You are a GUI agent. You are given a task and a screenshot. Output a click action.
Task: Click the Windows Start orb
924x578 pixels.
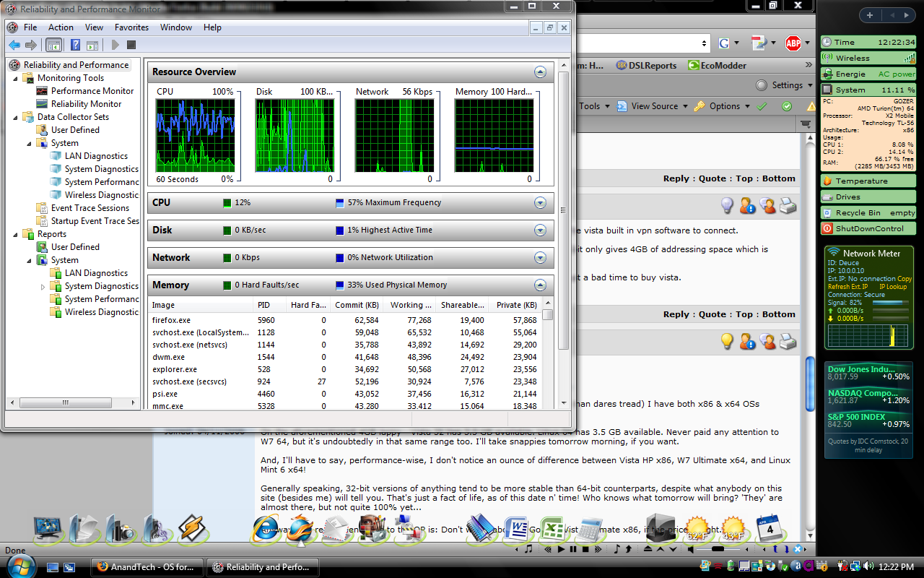pyautogui.click(x=20, y=566)
